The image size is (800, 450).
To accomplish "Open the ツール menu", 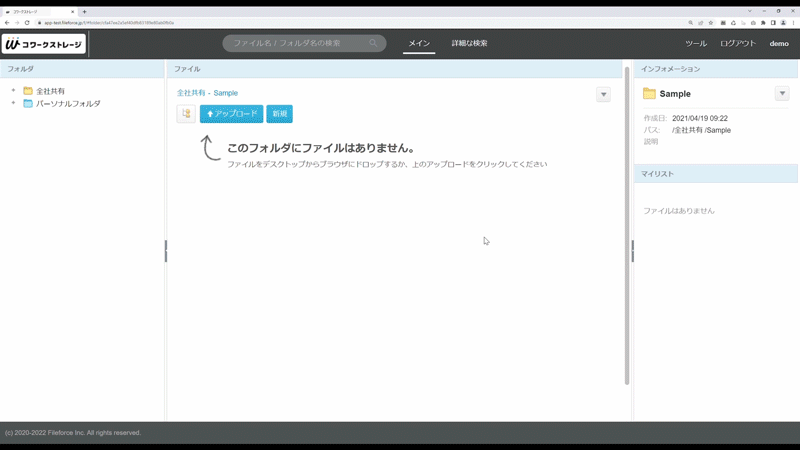I will click(696, 44).
